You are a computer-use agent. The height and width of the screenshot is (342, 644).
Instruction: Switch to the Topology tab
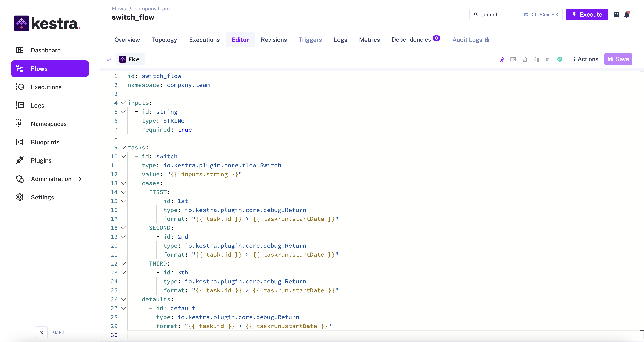pyautogui.click(x=164, y=40)
